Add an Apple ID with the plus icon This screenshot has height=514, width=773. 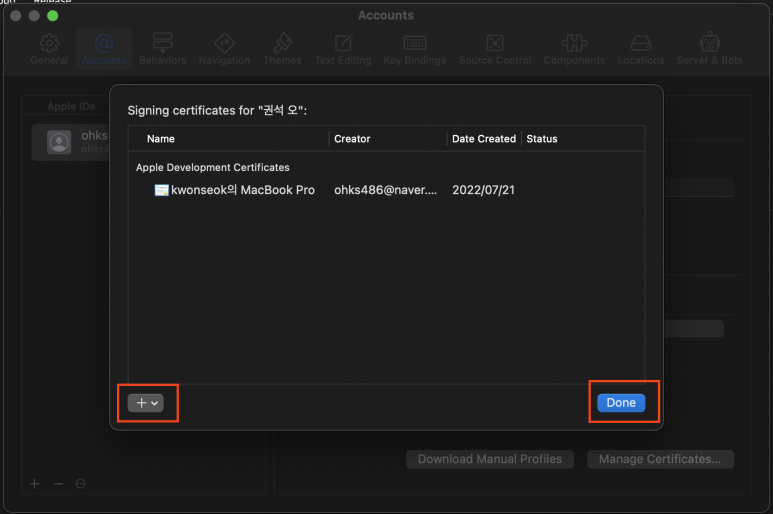35,484
